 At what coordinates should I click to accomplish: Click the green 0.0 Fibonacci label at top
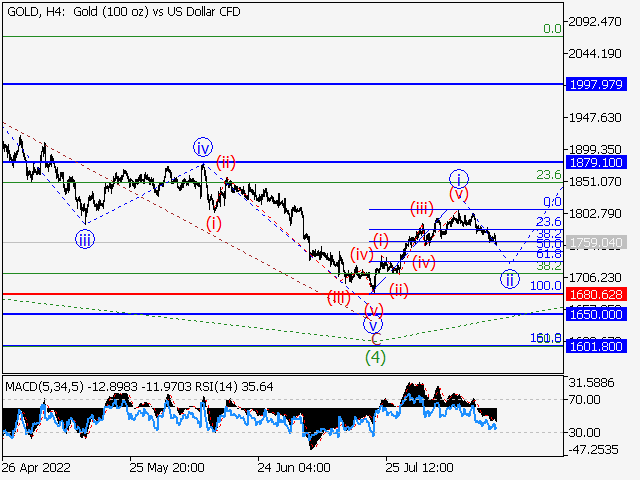552,29
